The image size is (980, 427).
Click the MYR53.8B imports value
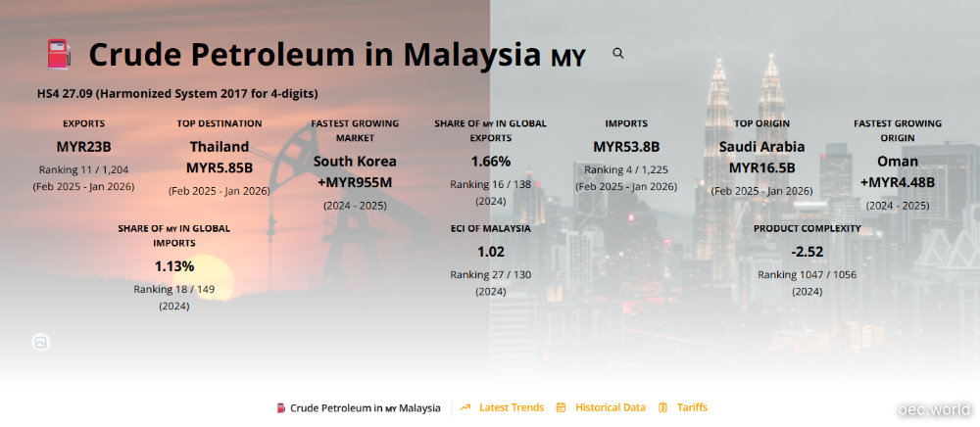click(626, 147)
